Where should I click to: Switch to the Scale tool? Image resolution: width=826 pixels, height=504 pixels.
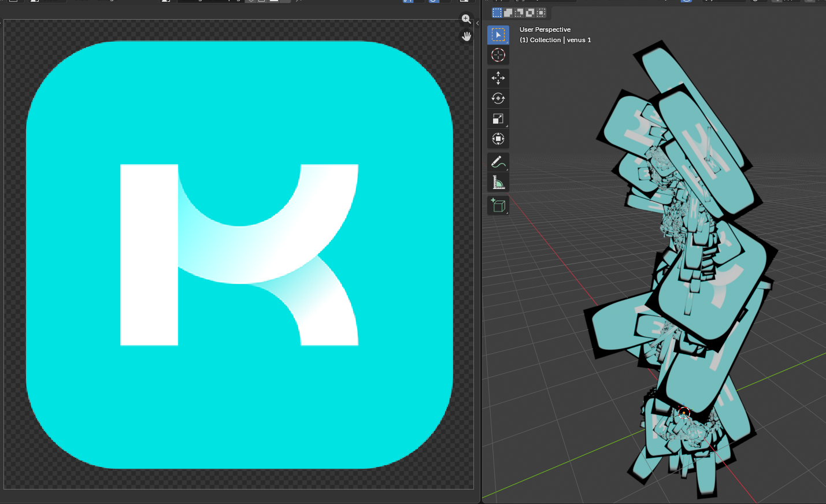point(498,118)
